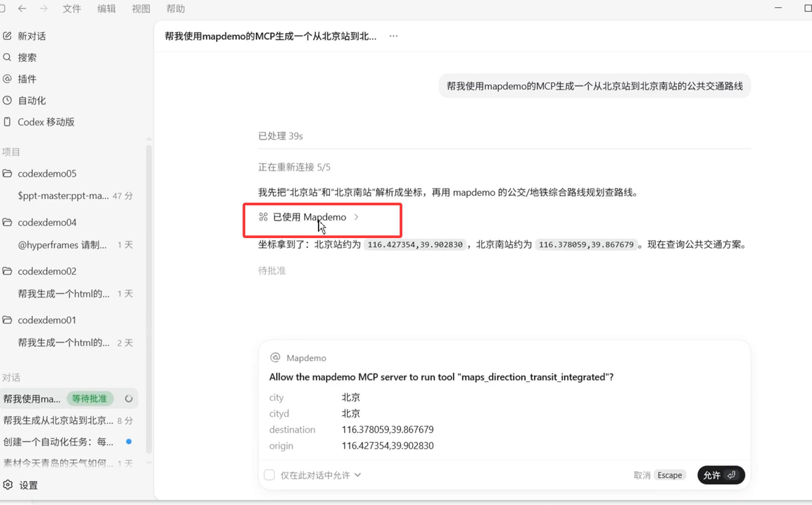Open the 编辑 menu
812x505 pixels.
pos(107,9)
